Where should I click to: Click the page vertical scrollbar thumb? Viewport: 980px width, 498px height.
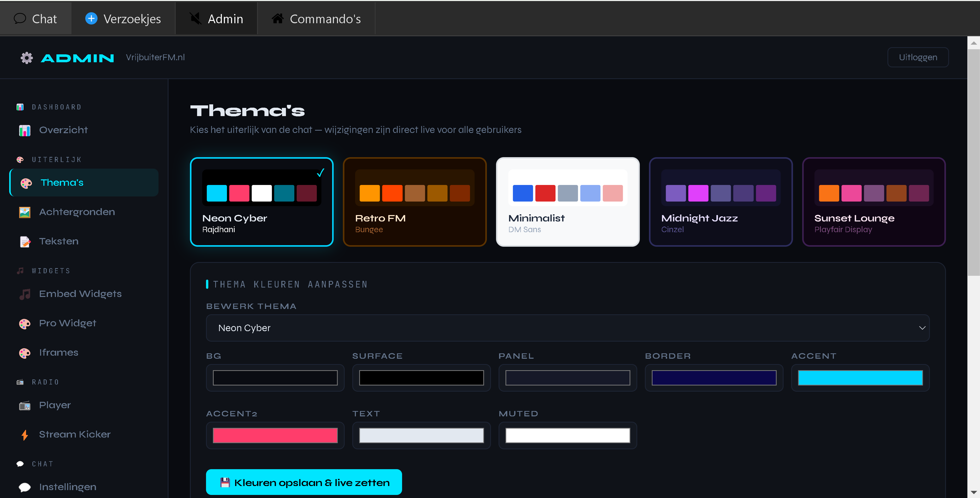click(974, 162)
